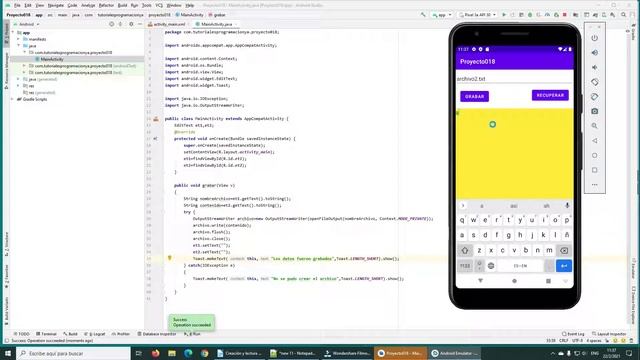The height and width of the screenshot is (360, 640).
Task: Raise emulator volume with volume up icon
Action: click(x=595, y=53)
